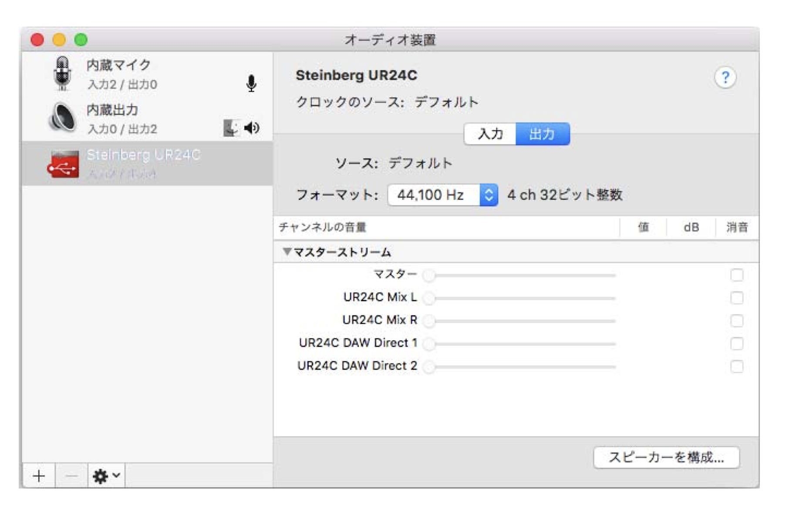
Task: Click the built-in output speaker device icon
Action: tap(62, 117)
